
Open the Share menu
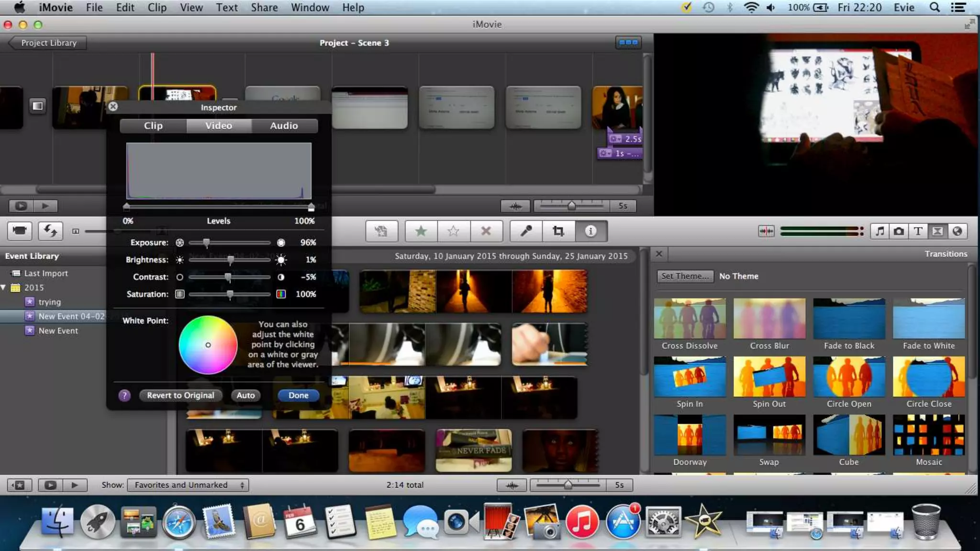click(x=265, y=8)
